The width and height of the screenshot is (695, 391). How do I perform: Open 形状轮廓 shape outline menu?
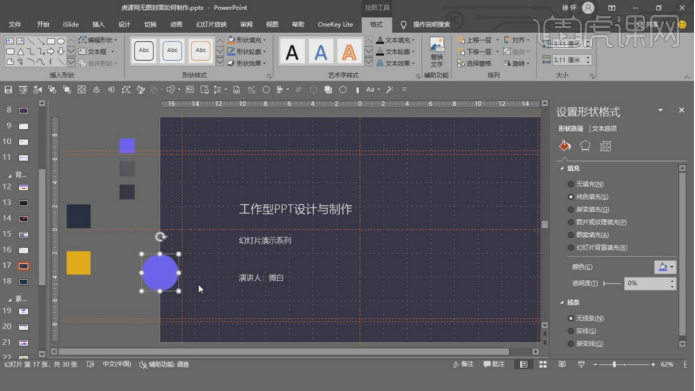click(x=247, y=51)
